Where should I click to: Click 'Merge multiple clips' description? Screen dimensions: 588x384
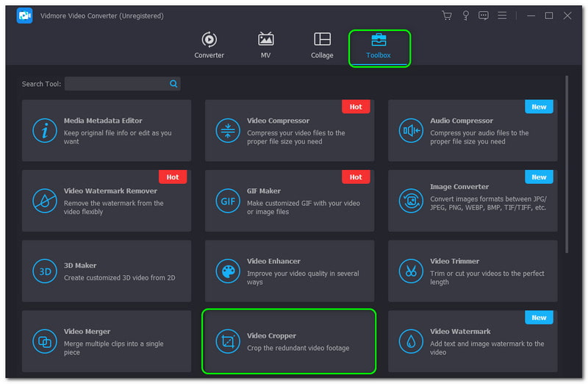[113, 348]
